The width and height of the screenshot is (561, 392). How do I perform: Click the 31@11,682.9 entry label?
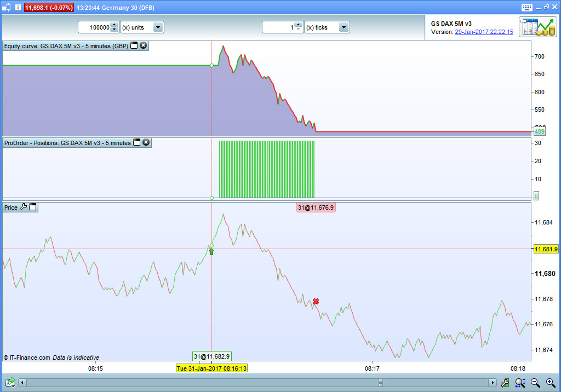coord(212,356)
